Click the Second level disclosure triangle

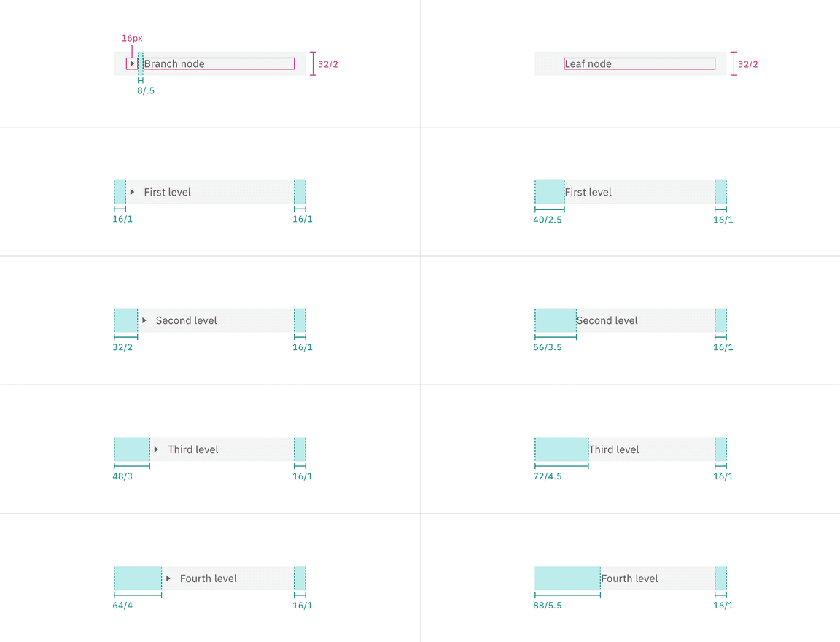144,320
